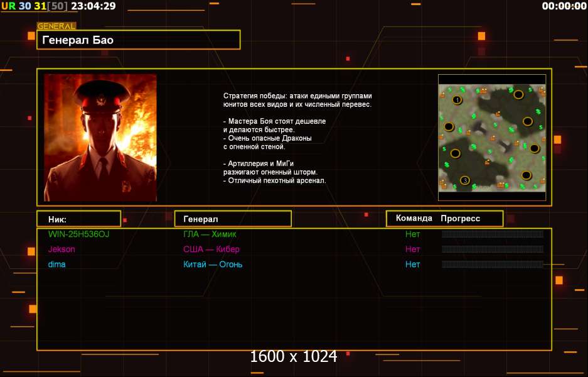Click the 'UR' indicator in the overlay

point(8,6)
